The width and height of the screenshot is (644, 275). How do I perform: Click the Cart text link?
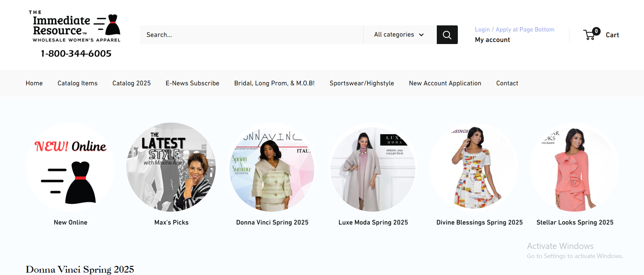pos(612,35)
